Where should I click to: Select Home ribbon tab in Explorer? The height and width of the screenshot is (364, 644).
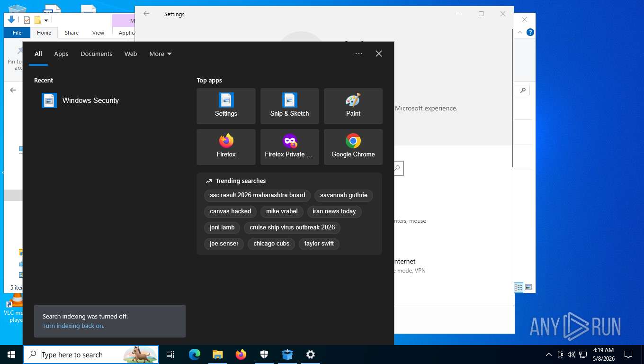point(44,33)
